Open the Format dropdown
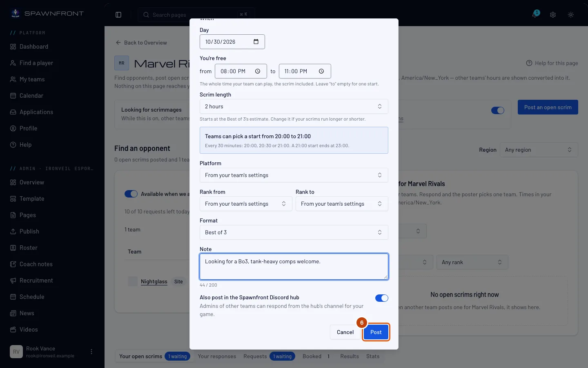Image resolution: width=588 pixels, height=368 pixels. [294, 232]
